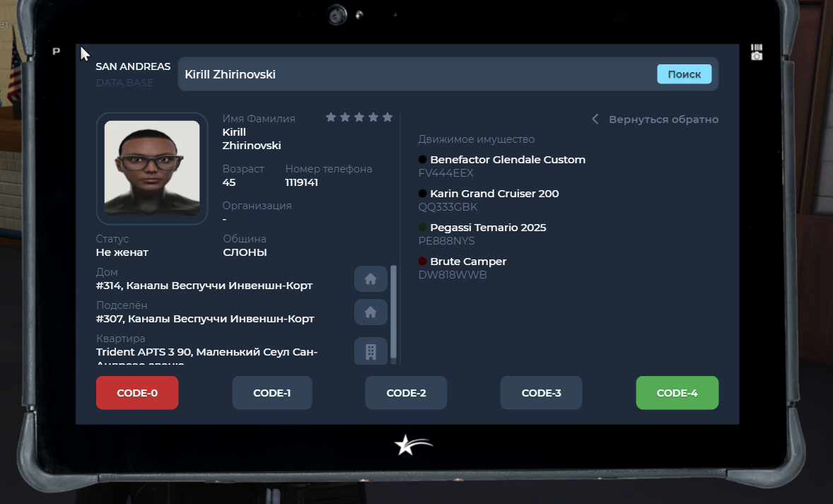Select the CODE-1 button
833x504 pixels.
pos(272,393)
